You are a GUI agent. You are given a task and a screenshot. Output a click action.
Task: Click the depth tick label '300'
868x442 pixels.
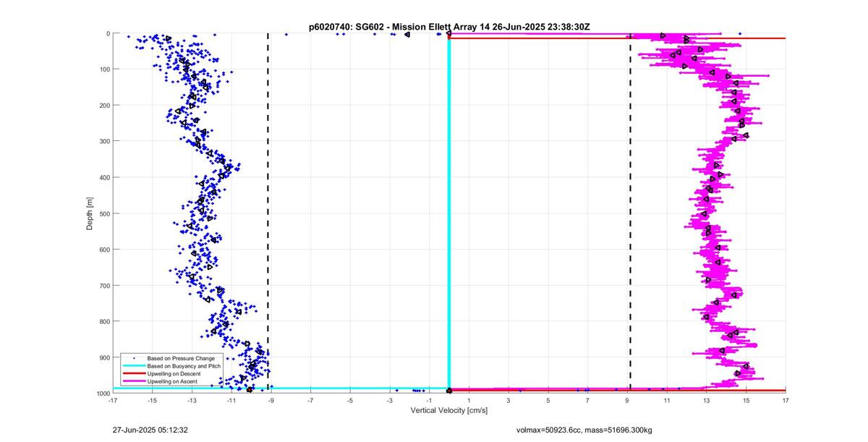[104, 141]
